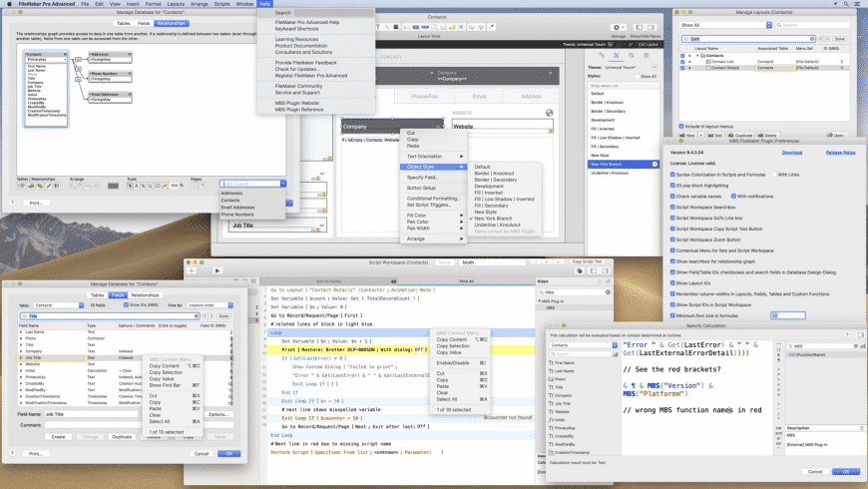
Task: Open the Show All dropdown in Manage Layouts
Action: [725, 25]
